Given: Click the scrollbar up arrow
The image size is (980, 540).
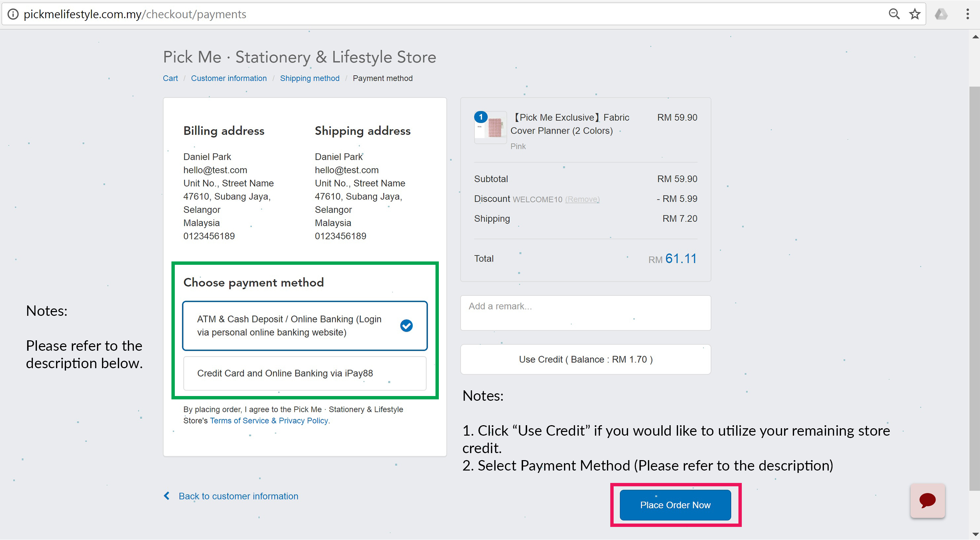Looking at the screenshot, I should [975, 37].
